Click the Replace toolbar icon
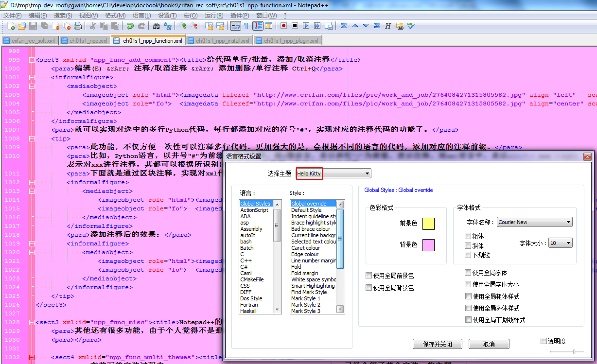Image resolution: width=597 pixels, height=364 pixels. pyautogui.click(x=167, y=26)
